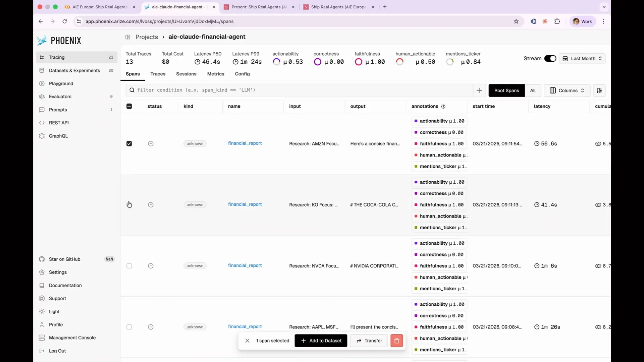Screen dimensions: 644x362
Task: Click faithfulness annotation in NVDA row
Action: tap(439, 266)
